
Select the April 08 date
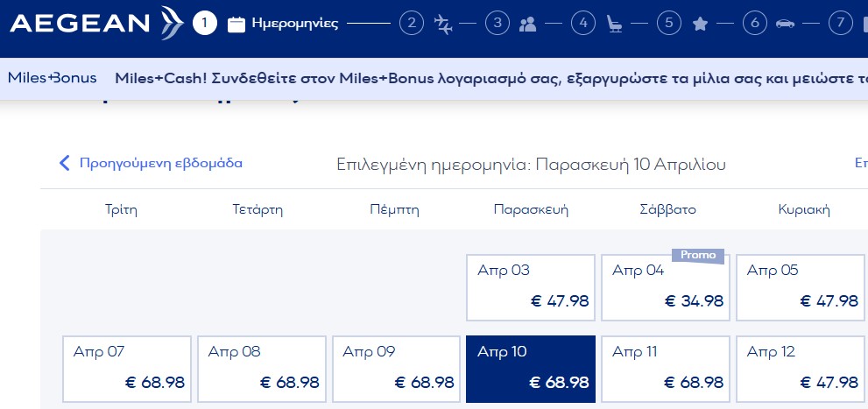pyautogui.click(x=262, y=369)
